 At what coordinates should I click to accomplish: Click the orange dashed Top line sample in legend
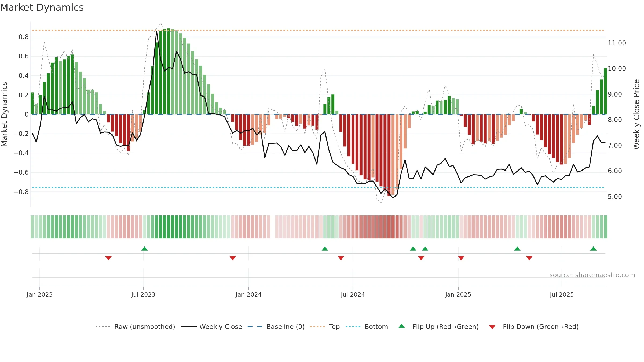[317, 327]
